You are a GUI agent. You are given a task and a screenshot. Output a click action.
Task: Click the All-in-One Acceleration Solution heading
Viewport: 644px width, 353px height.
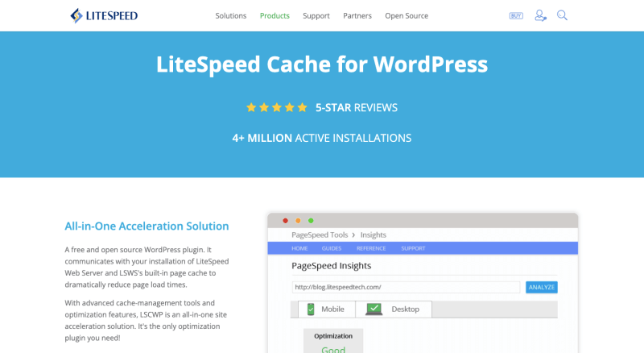coord(147,226)
